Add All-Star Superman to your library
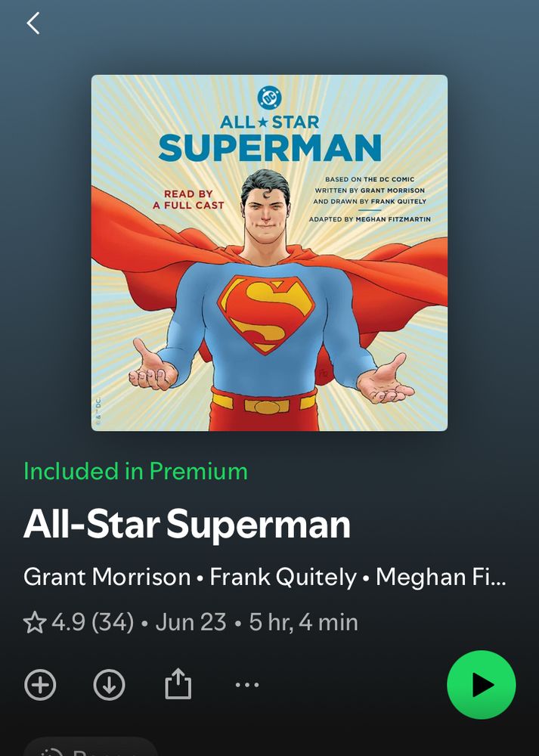The height and width of the screenshot is (756, 539). [x=40, y=684]
